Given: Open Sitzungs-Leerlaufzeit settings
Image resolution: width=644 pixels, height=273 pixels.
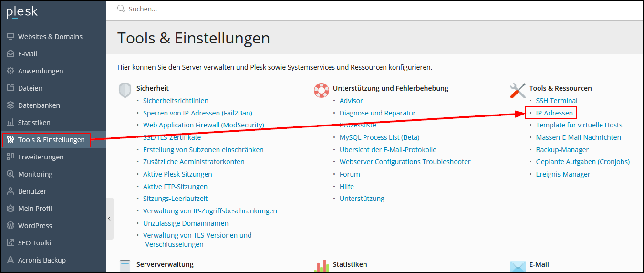Looking at the screenshot, I should (175, 199).
